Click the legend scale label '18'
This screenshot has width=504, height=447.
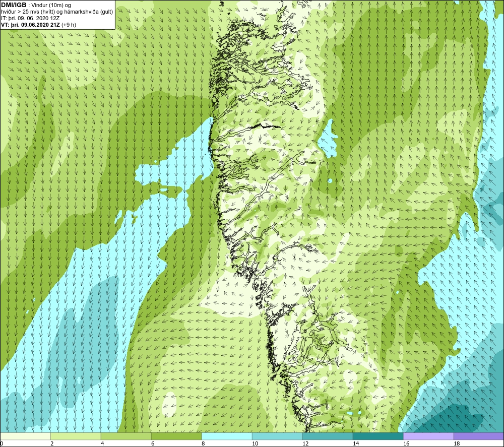457,444
